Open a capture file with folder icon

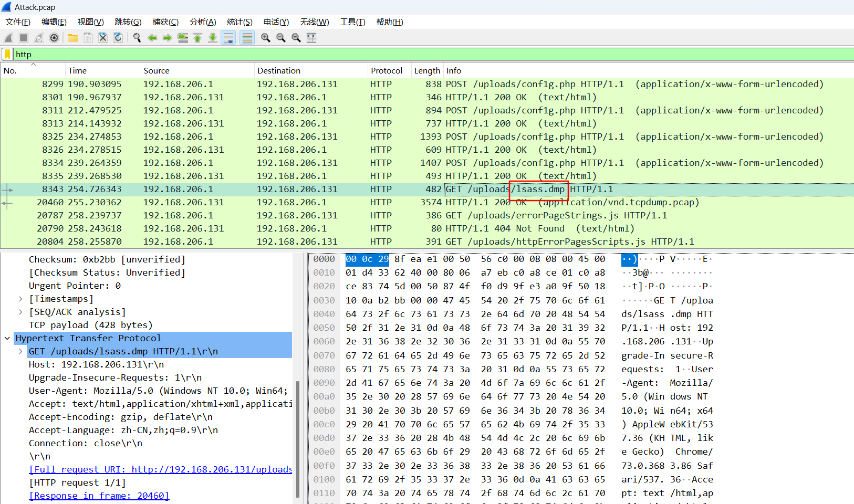click(x=73, y=38)
